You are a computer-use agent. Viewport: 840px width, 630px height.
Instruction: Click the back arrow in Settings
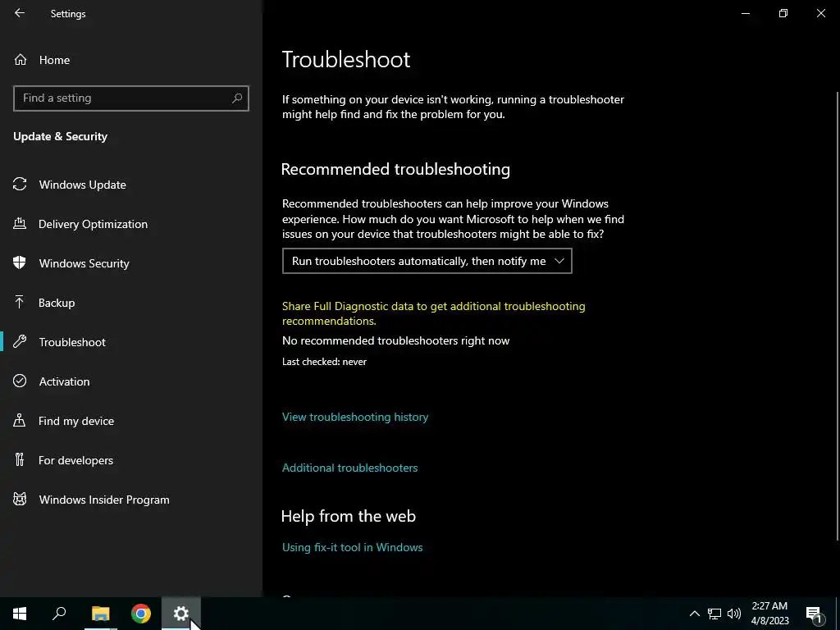(20, 13)
